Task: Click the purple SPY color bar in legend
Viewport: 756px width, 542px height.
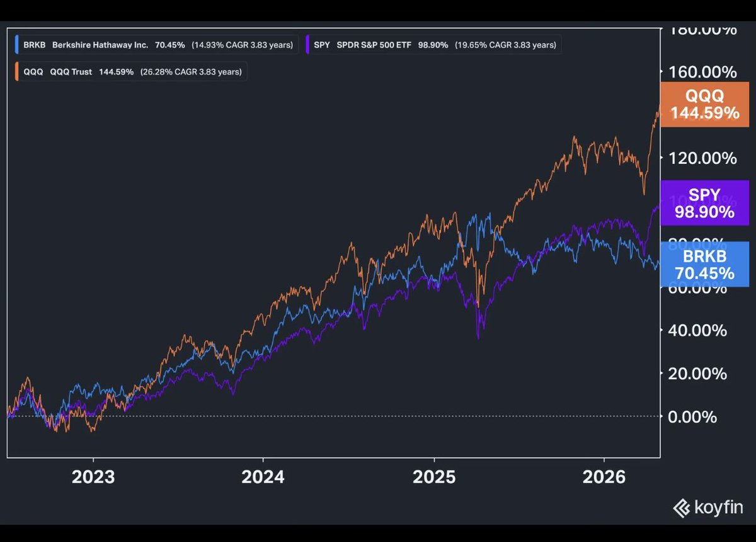Action: (308, 45)
